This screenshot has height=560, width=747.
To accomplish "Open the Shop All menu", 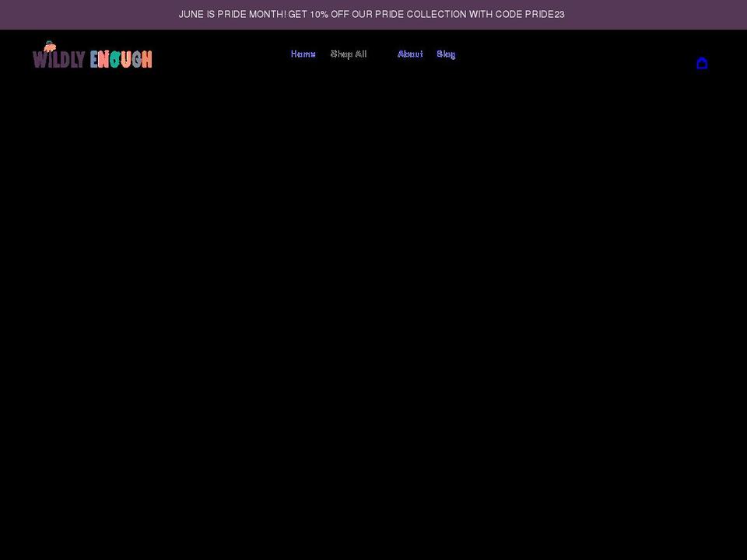I will click(349, 54).
